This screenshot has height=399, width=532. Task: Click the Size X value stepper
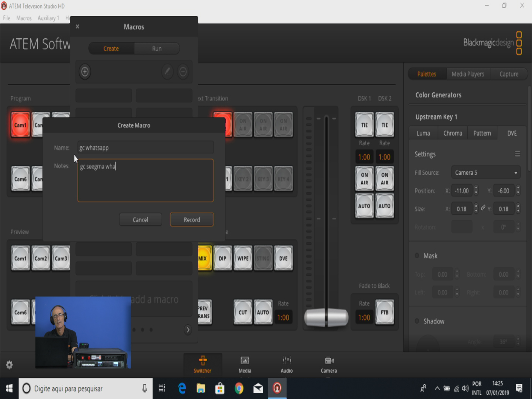476,209
